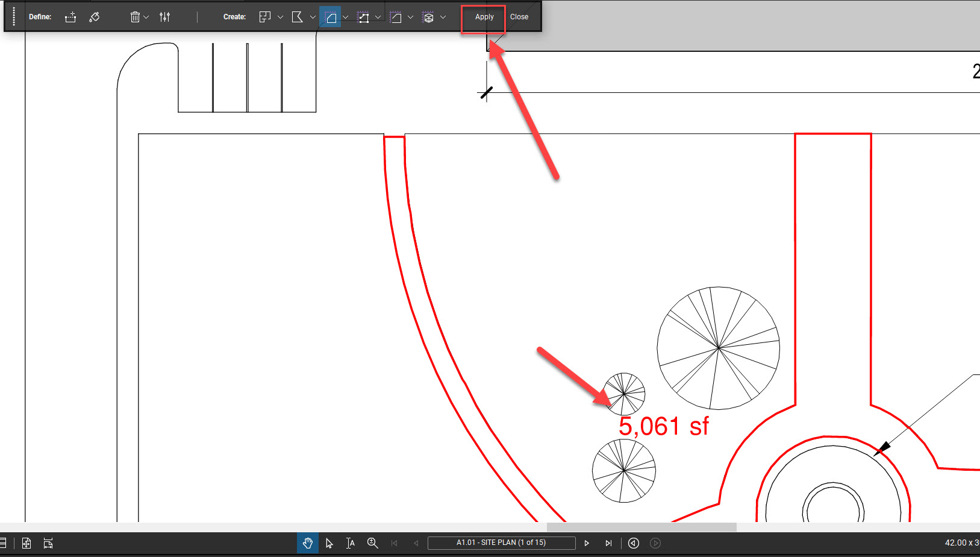
Task: Click the large tree symbol on plan
Action: 718,348
